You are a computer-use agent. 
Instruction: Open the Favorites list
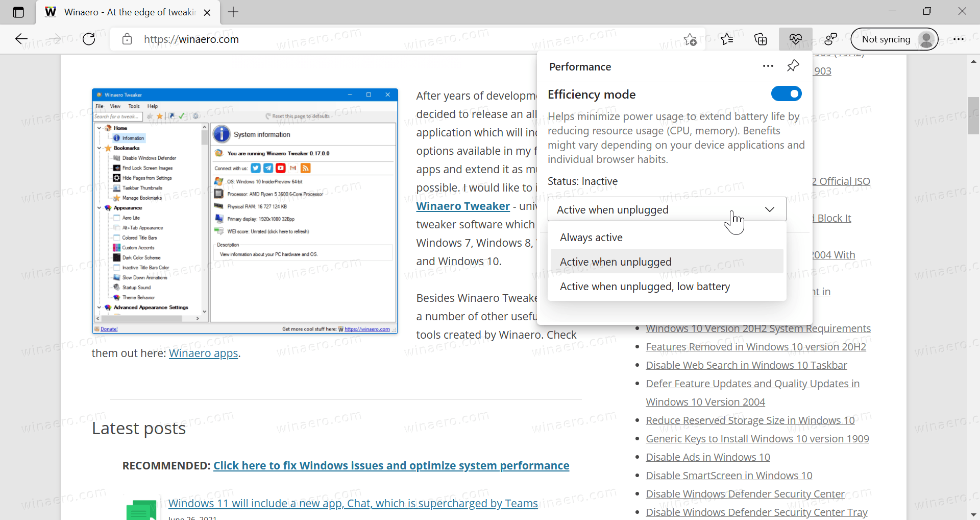pyautogui.click(x=727, y=39)
